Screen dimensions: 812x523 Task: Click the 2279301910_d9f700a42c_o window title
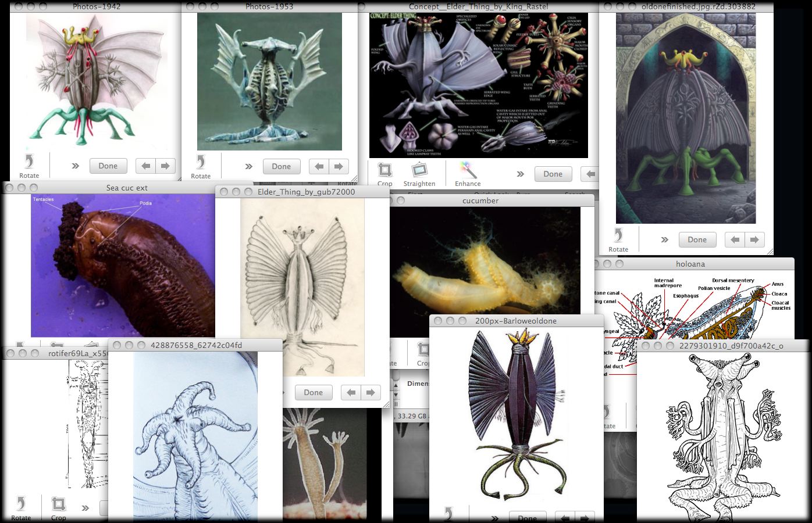tap(731, 346)
